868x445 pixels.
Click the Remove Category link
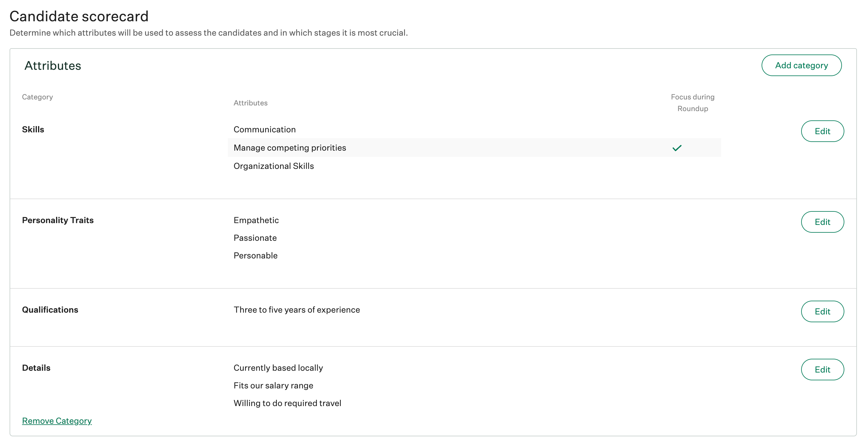coord(57,421)
